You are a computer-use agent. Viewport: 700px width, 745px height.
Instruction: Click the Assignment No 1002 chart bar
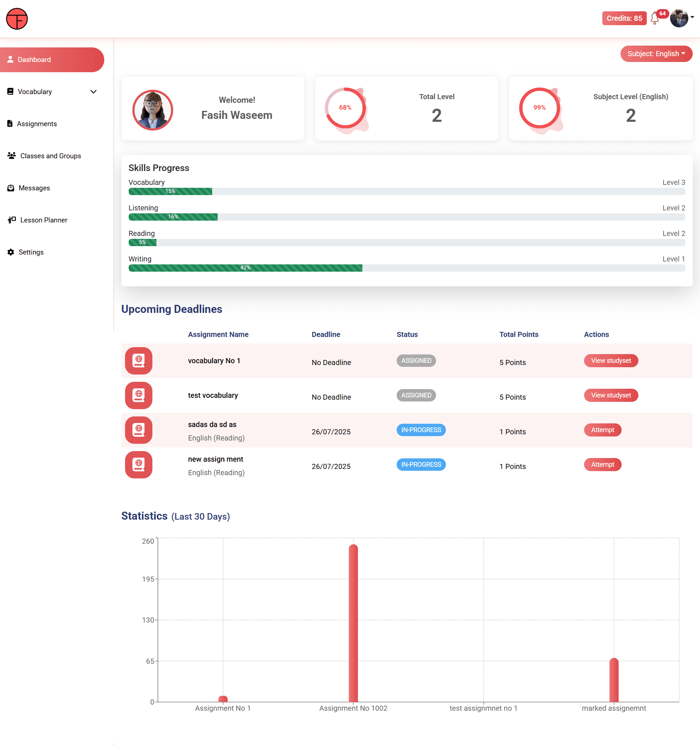(353, 622)
